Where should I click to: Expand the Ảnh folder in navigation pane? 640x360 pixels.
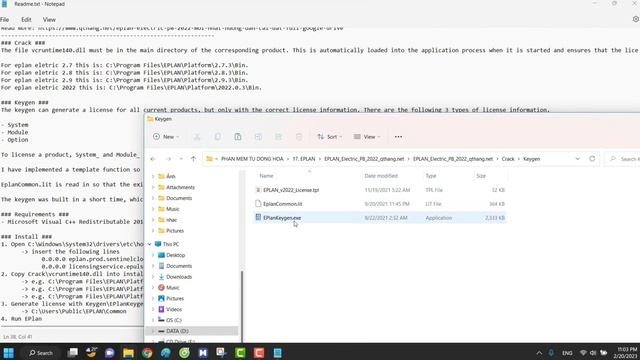(153, 176)
